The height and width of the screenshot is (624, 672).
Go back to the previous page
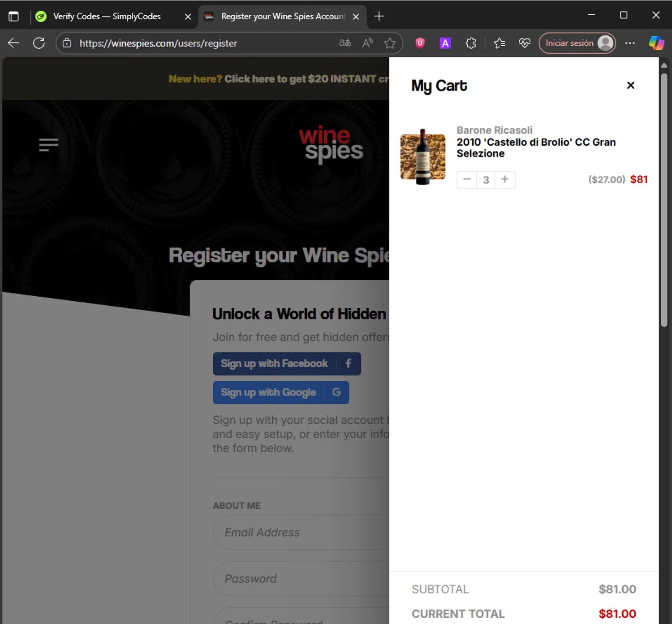[x=14, y=43]
